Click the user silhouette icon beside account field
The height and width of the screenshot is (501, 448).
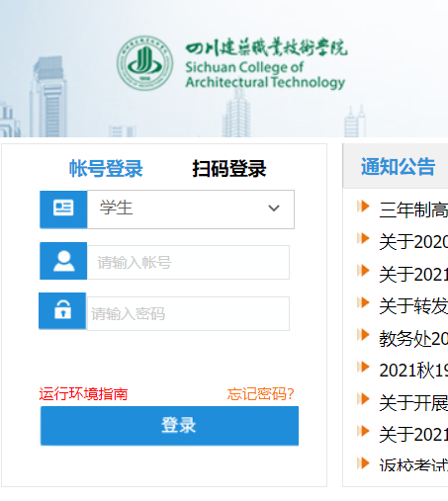(64, 261)
